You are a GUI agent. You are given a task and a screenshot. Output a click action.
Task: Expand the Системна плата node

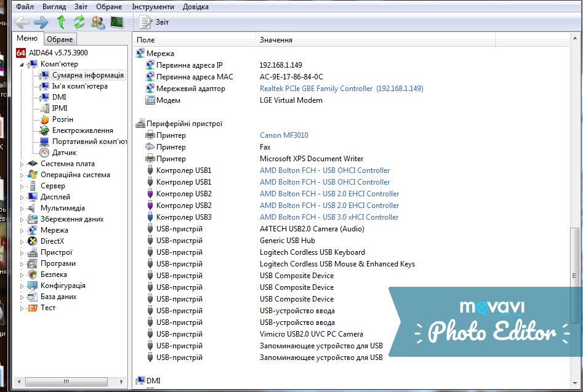tap(22, 164)
